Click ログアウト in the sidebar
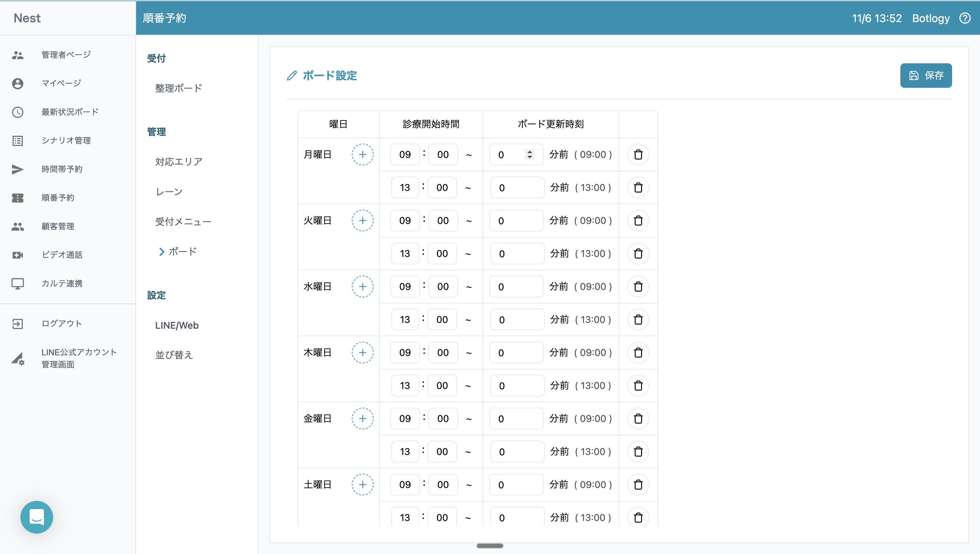The image size is (980, 554). pyautogui.click(x=62, y=323)
